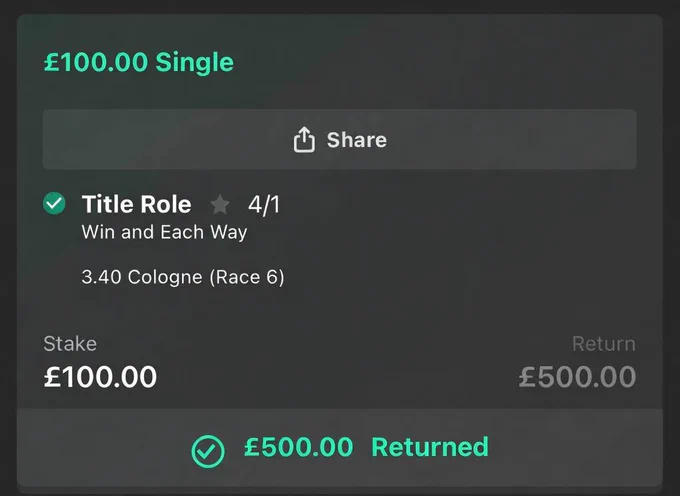Screen dimensions: 680x496
Task: Click the circled checkmark beside £500.00 Returned
Action: [208, 451]
